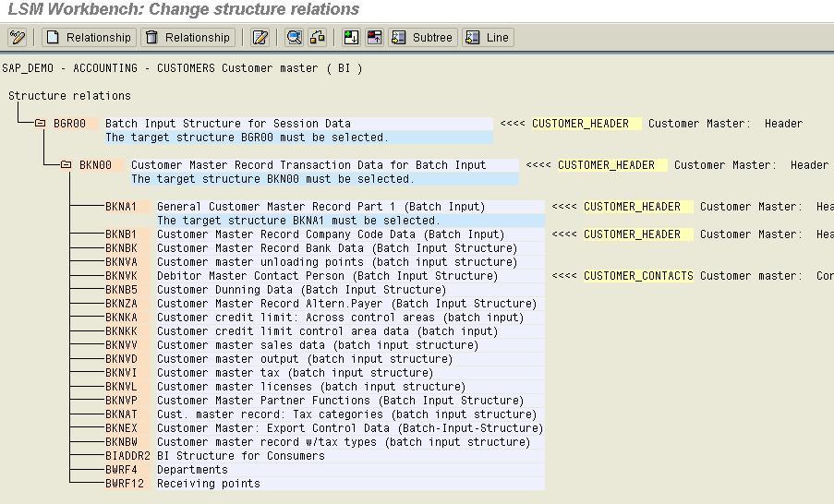Click the magnifier check icon in toolbar

(294, 38)
